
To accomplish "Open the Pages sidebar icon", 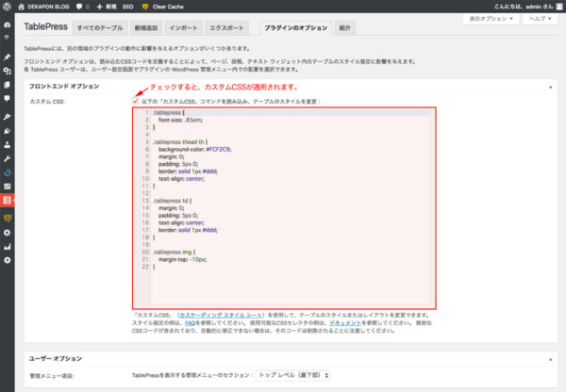I will pos(7,85).
